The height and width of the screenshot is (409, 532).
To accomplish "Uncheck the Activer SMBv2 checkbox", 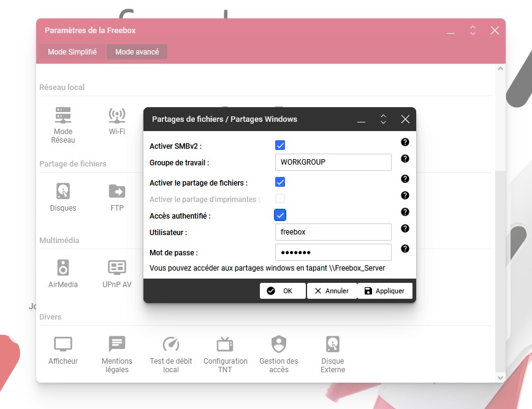I will point(280,146).
